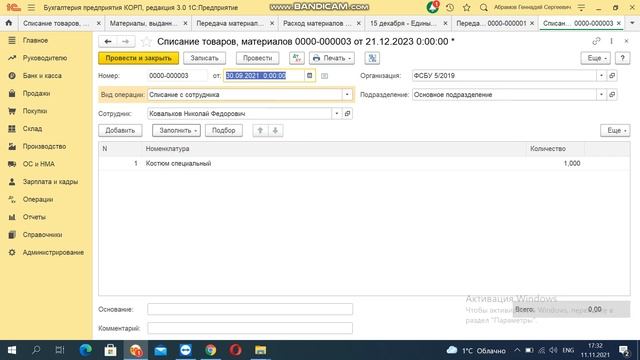The height and width of the screenshot is (360, 640).
Task: Expand Сотрудник dropdown arrow
Action: tap(337, 113)
